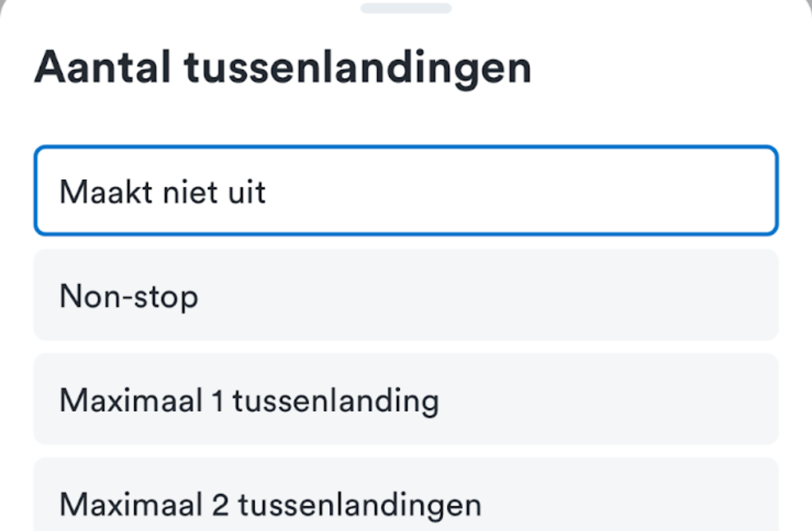Click the 'Non-stop' text label
Image resolution: width=812 pixels, height=531 pixels.
pyautogui.click(x=129, y=297)
